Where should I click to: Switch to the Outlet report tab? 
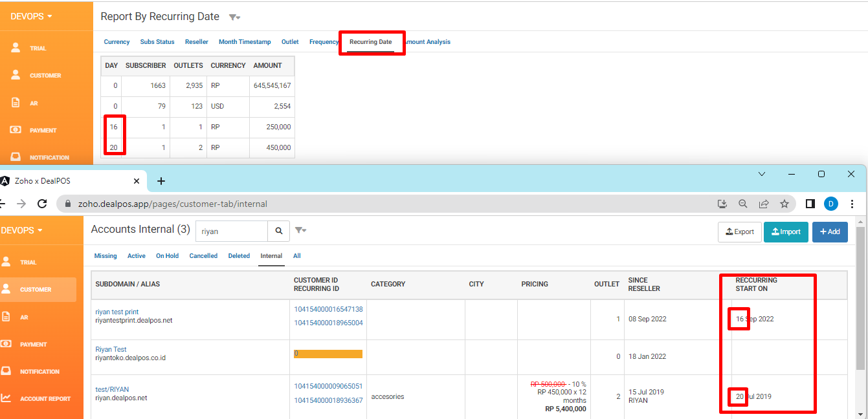coord(290,42)
